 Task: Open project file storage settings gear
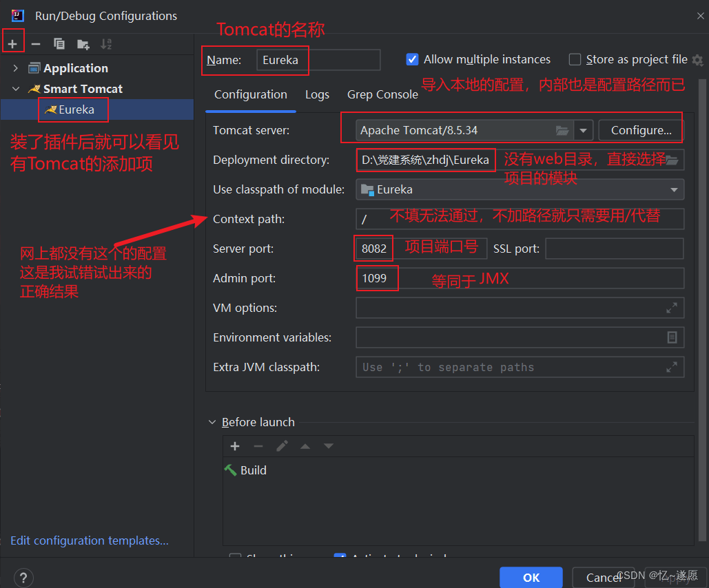[698, 60]
